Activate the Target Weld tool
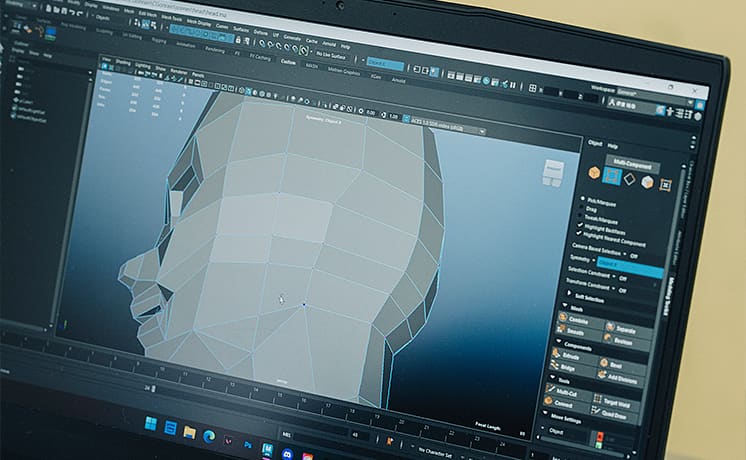 [614, 402]
